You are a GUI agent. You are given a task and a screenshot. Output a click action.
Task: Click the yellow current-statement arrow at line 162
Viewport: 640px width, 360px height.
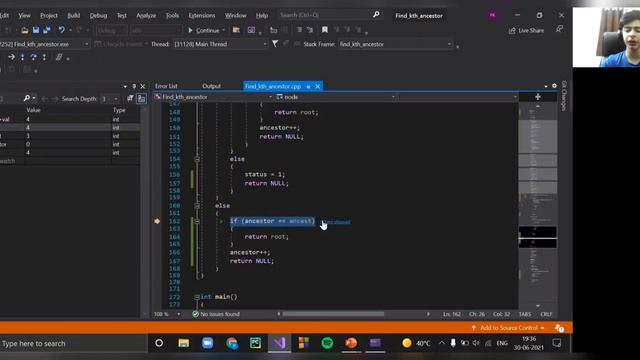coord(157,221)
